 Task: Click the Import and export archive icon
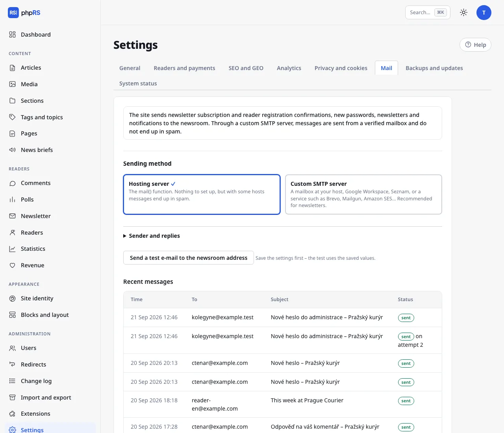click(13, 398)
